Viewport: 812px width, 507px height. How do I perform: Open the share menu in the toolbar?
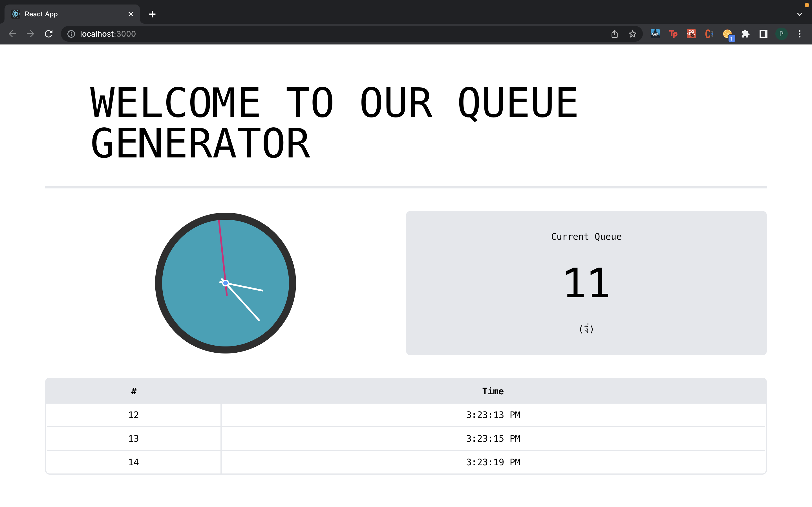click(614, 34)
